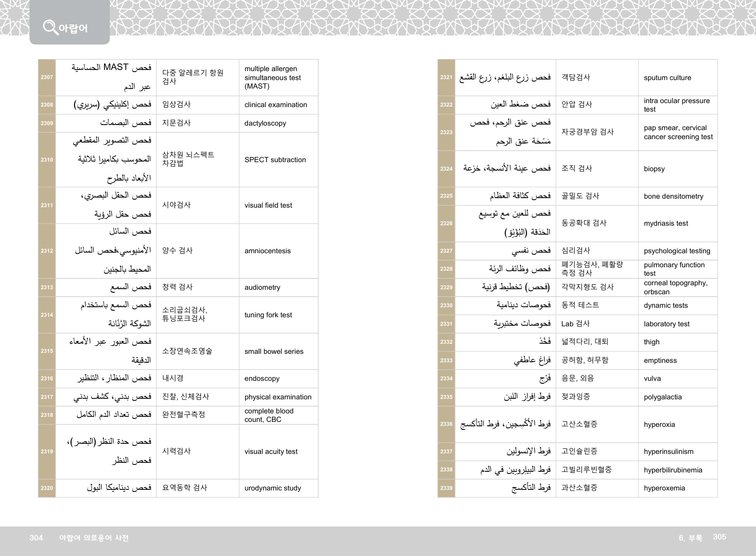Click the Korean term 청력 검사

pyautogui.click(x=177, y=287)
